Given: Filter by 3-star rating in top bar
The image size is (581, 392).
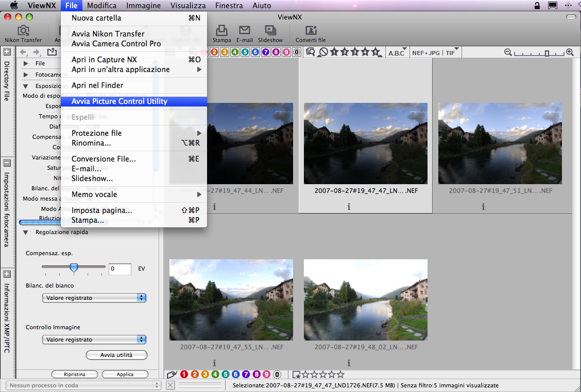Looking at the screenshot, I should tap(355, 52).
